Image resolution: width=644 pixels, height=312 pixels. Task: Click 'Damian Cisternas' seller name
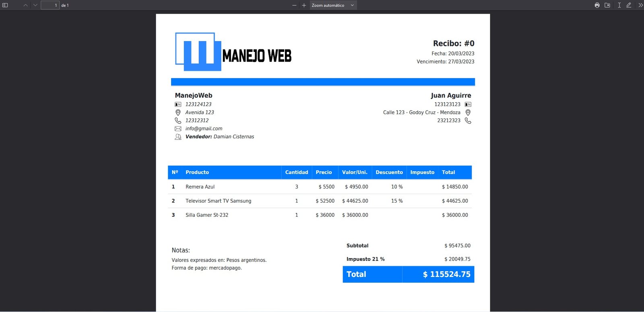click(234, 137)
